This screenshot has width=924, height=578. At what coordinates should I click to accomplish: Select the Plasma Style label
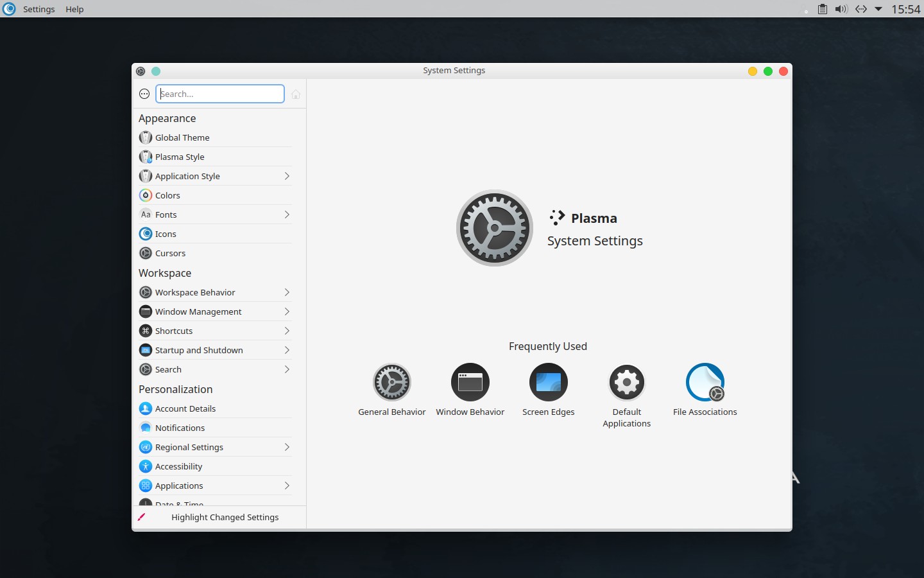(x=180, y=157)
